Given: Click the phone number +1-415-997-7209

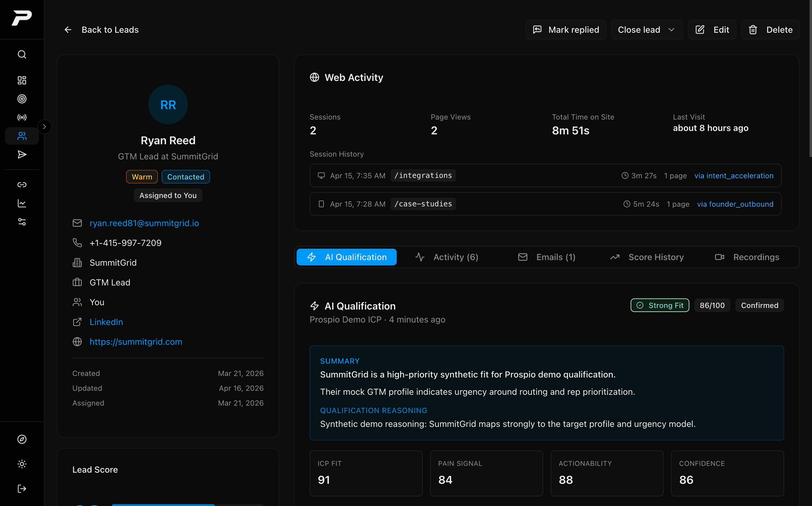Looking at the screenshot, I should [125, 242].
